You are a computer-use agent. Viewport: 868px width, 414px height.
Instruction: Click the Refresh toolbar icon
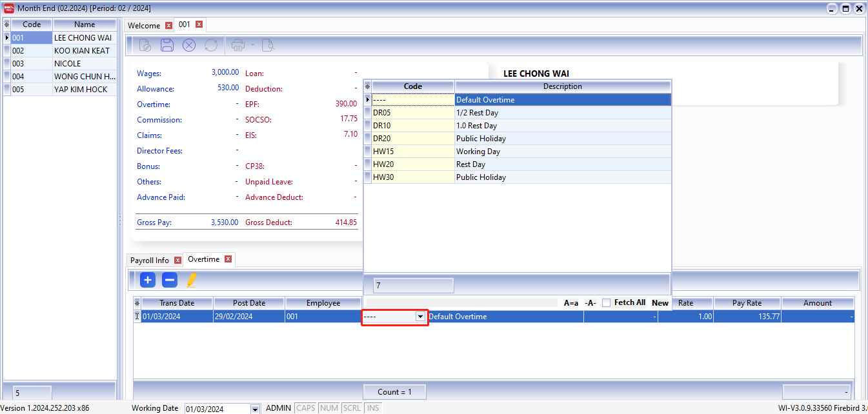(x=210, y=45)
